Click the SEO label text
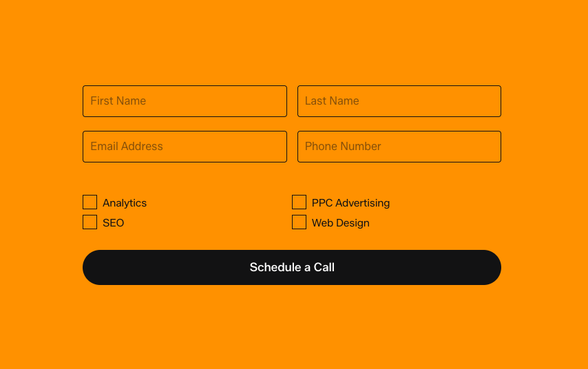 [114, 223]
